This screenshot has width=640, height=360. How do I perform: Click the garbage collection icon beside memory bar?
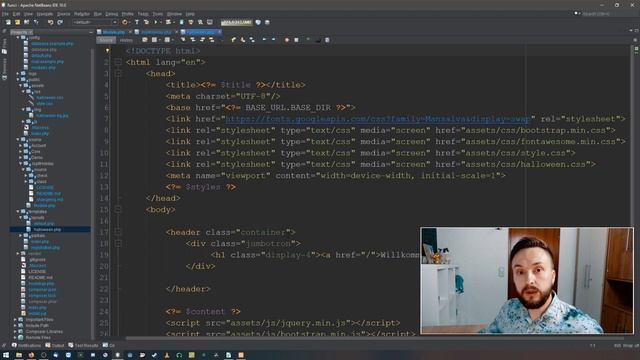click(x=258, y=22)
